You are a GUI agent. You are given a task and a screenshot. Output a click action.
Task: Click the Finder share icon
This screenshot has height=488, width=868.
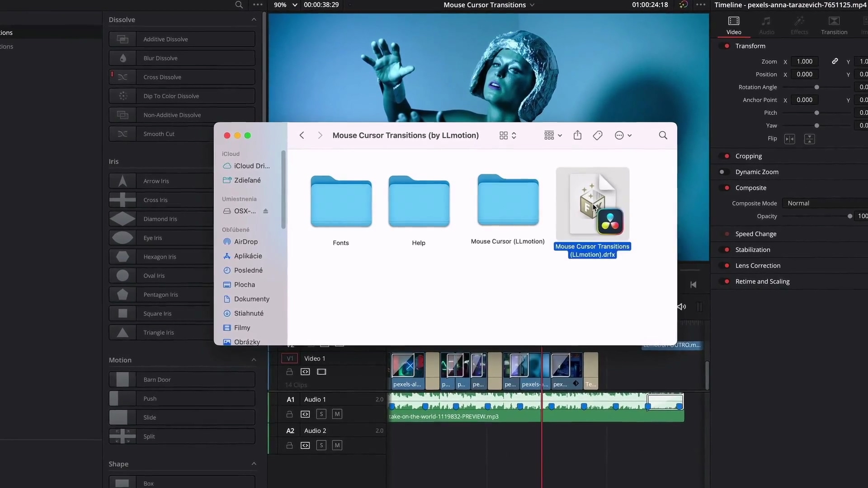point(577,135)
